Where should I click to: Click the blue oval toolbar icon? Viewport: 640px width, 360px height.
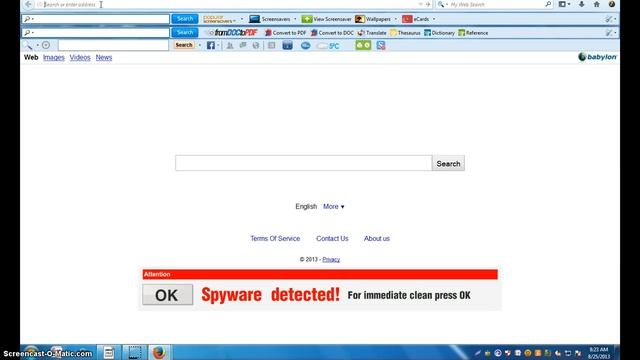click(305, 45)
